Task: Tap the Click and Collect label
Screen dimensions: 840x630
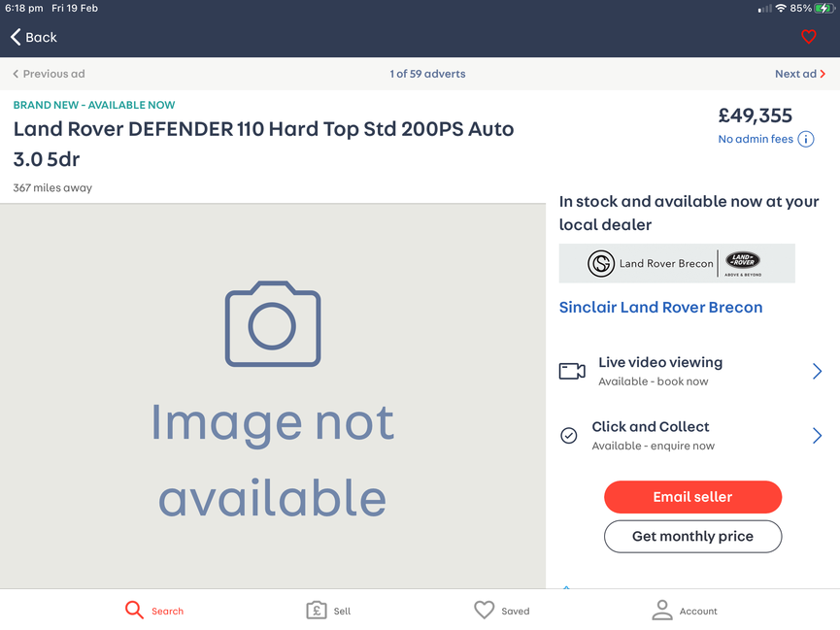Action: pyautogui.click(x=651, y=426)
